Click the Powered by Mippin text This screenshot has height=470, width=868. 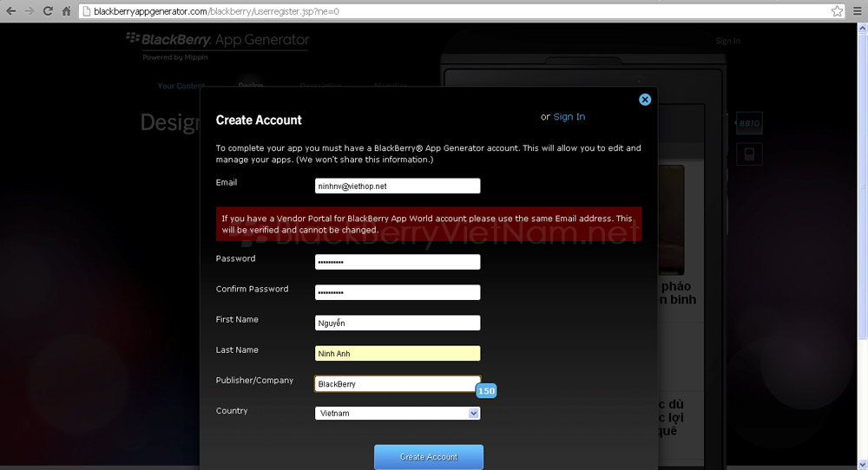pyautogui.click(x=175, y=57)
